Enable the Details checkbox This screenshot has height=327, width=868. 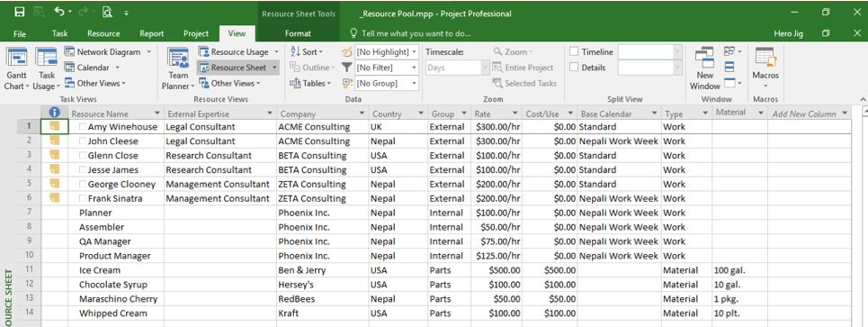(574, 68)
